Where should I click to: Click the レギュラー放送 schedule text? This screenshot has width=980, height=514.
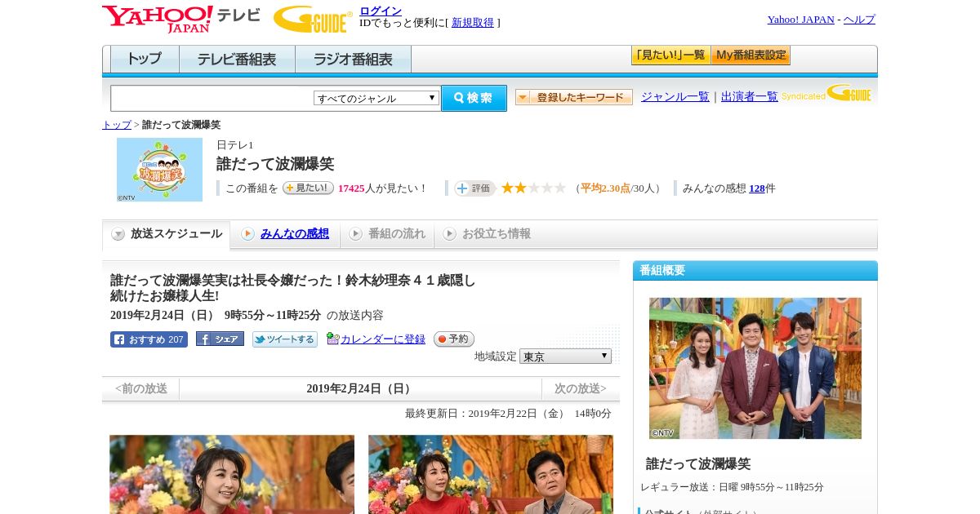[732, 487]
